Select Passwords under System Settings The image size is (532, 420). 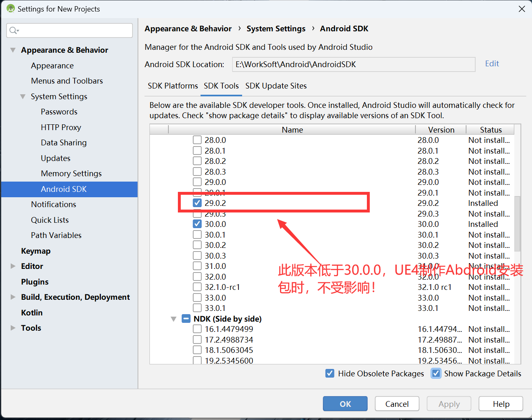(59, 112)
